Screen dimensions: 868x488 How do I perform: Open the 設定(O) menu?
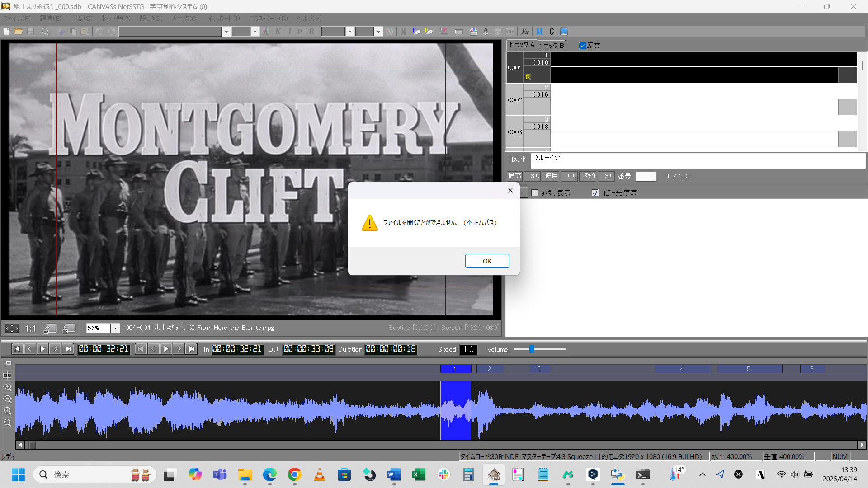151,19
